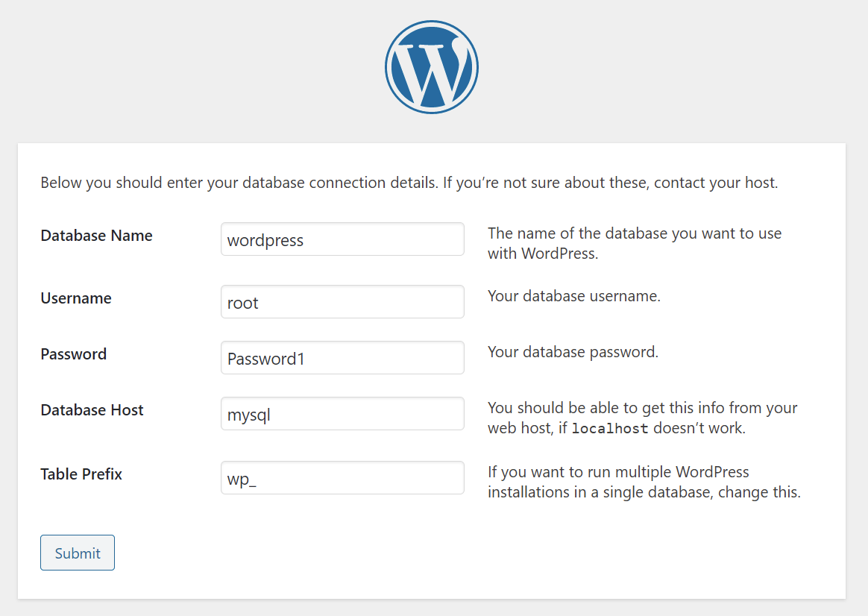Click the database name help description
Viewport: 868px width, 616px height.
coord(635,244)
